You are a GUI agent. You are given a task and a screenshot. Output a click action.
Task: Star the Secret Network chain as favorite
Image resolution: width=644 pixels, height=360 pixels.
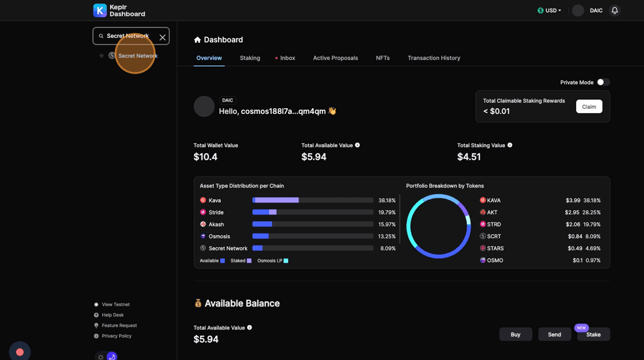point(102,56)
